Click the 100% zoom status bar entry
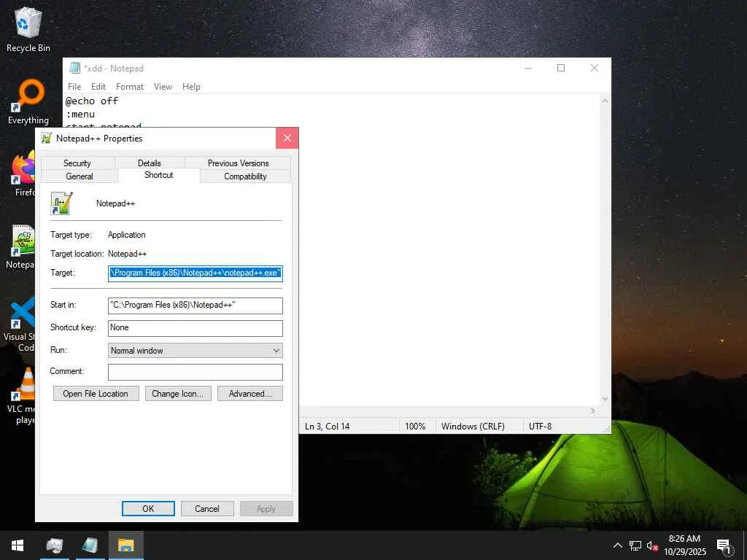 415,426
